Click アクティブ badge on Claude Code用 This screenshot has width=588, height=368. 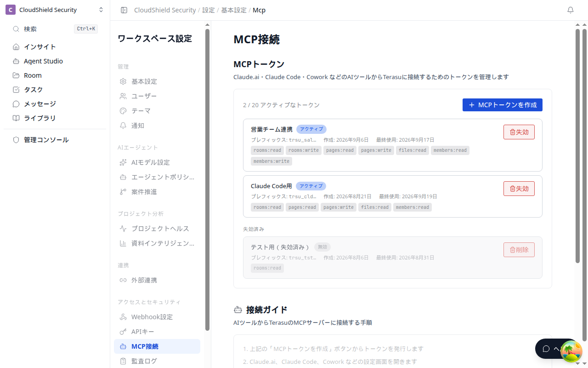coord(311,186)
